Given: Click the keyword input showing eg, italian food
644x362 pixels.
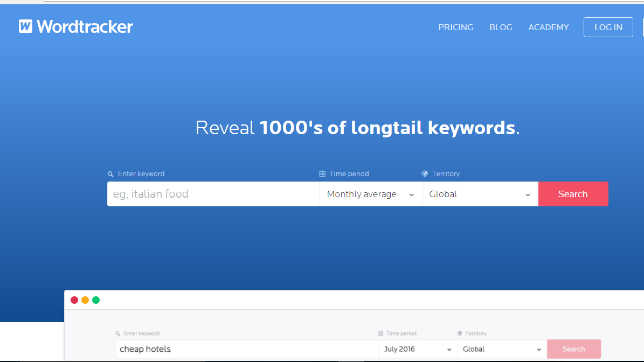Looking at the screenshot, I should click(213, 194).
